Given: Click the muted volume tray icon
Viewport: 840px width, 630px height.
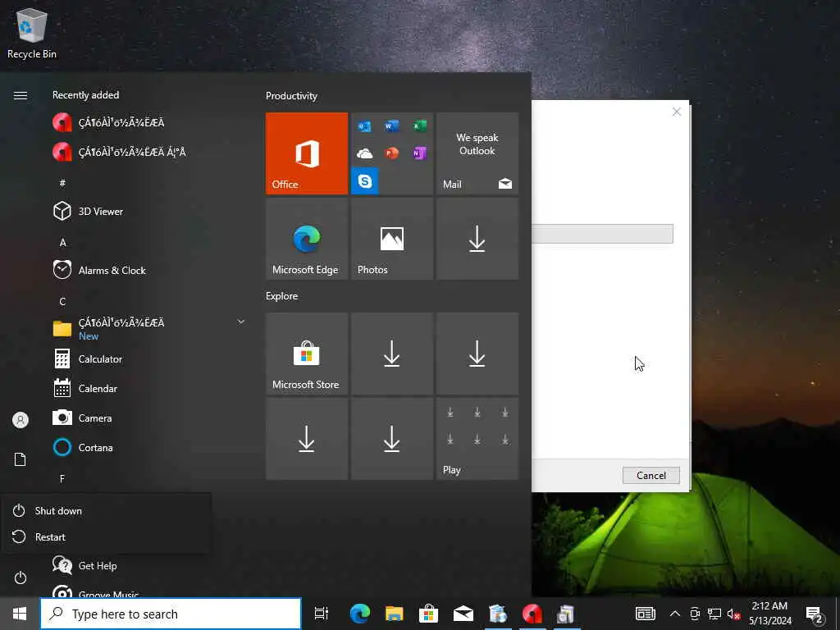Looking at the screenshot, I should [733, 614].
